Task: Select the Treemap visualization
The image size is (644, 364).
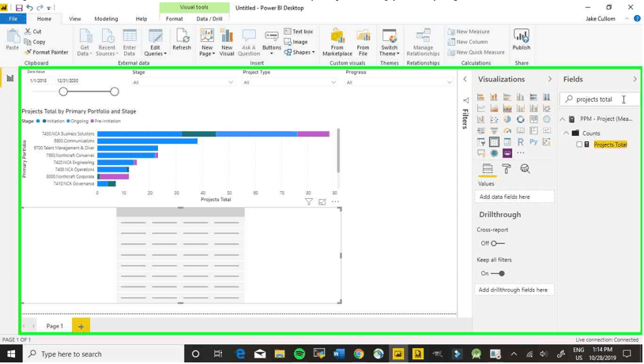Action: (533, 119)
